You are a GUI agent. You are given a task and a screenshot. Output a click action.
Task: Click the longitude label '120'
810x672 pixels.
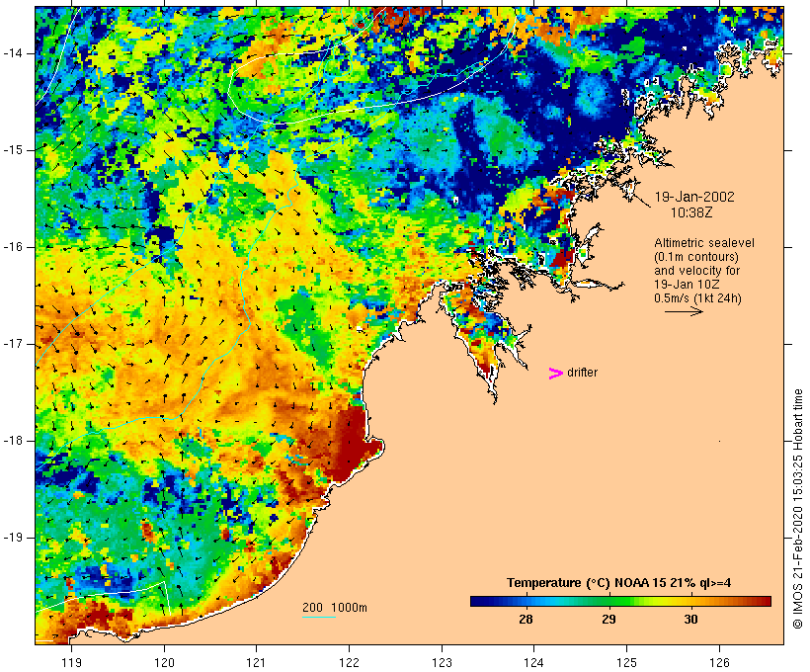point(164,663)
